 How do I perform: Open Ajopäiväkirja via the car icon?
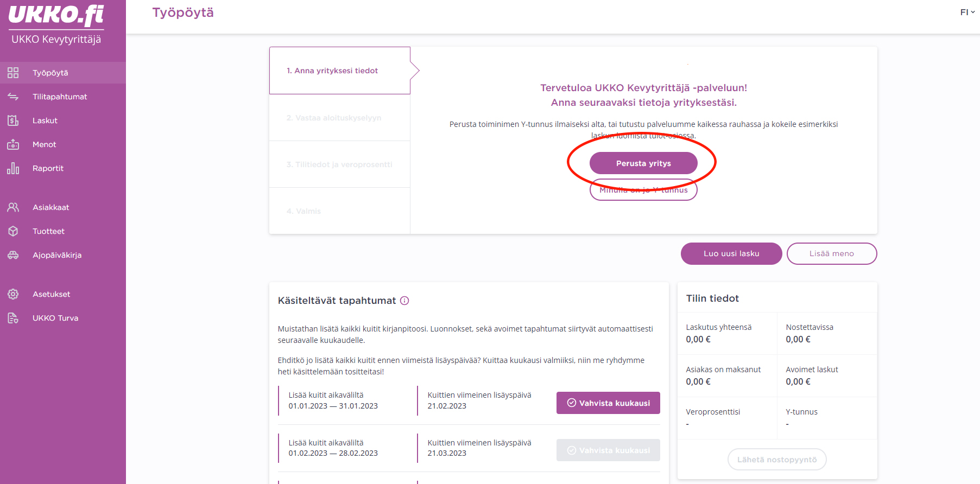click(x=13, y=255)
